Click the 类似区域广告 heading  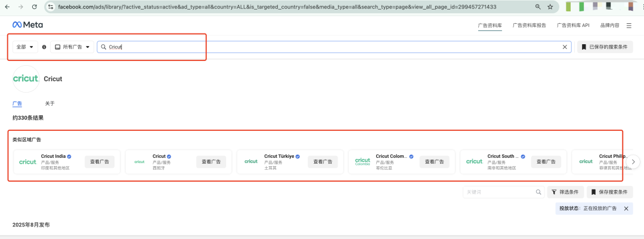pos(27,140)
